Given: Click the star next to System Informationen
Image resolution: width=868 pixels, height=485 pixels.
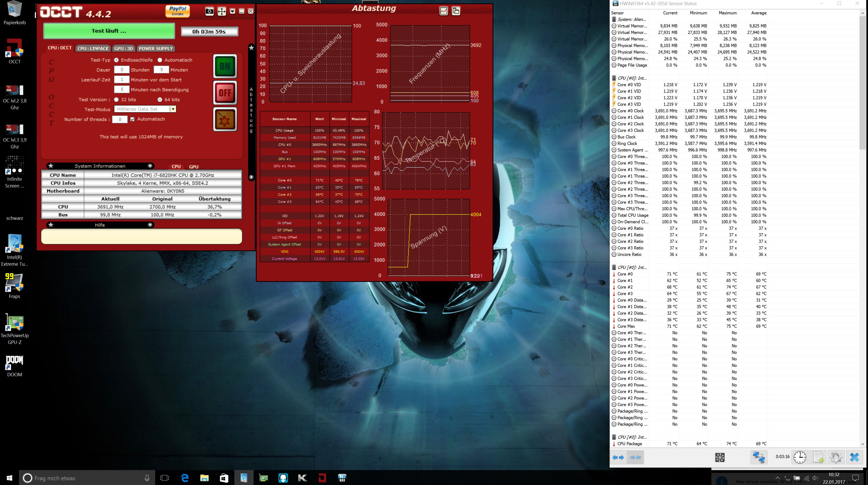Looking at the screenshot, I should click(50, 166).
